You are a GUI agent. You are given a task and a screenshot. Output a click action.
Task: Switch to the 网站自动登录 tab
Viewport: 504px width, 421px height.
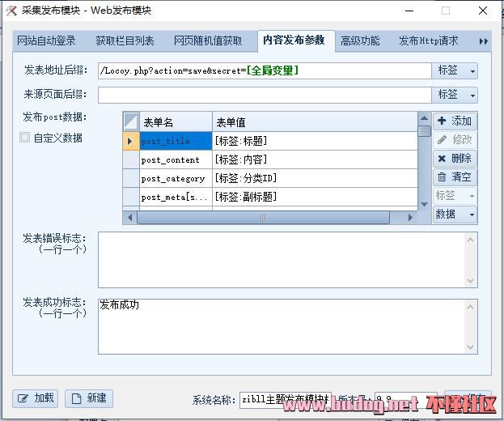pyautogui.click(x=46, y=40)
